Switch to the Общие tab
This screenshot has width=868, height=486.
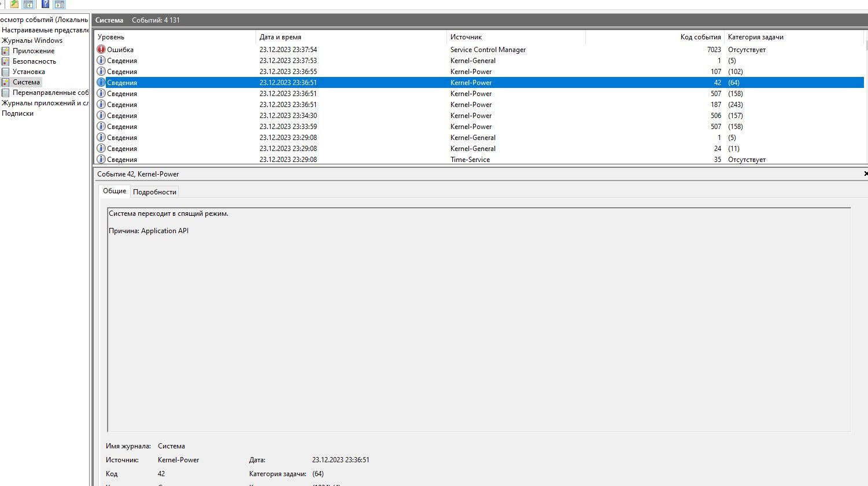point(114,191)
